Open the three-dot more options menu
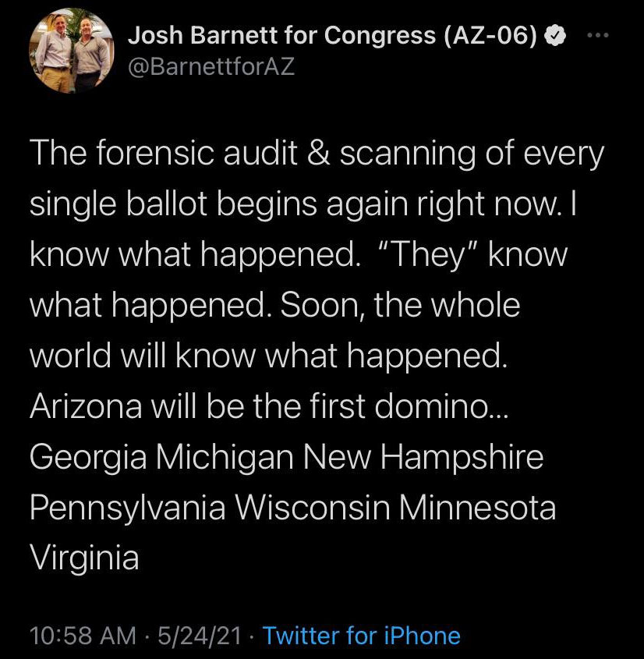Viewport: 644px width, 659px height. click(x=596, y=36)
